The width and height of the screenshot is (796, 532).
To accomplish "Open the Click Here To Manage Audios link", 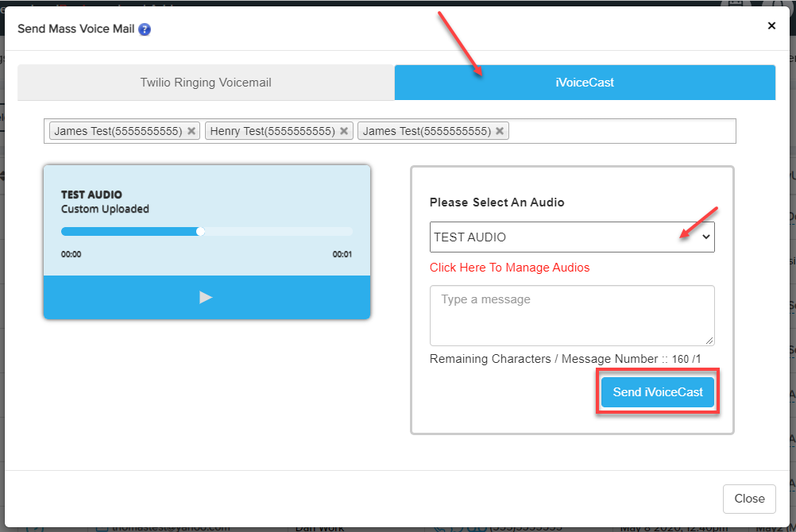I will pos(509,268).
